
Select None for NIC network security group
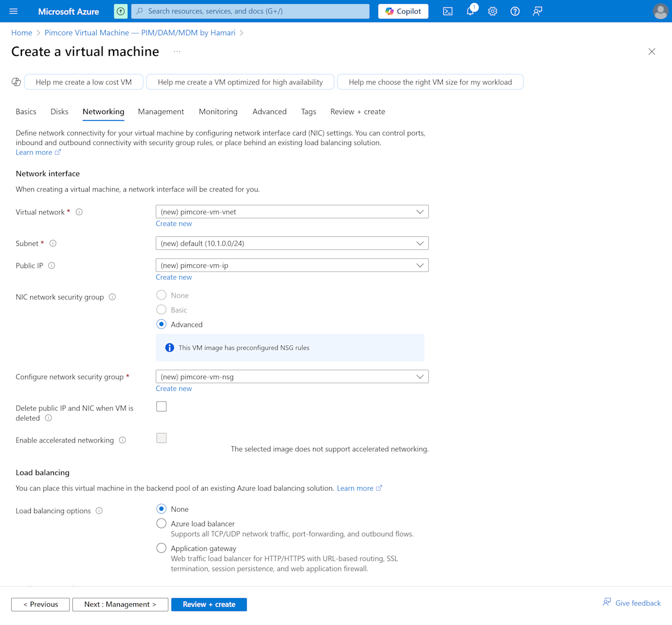[x=161, y=295]
